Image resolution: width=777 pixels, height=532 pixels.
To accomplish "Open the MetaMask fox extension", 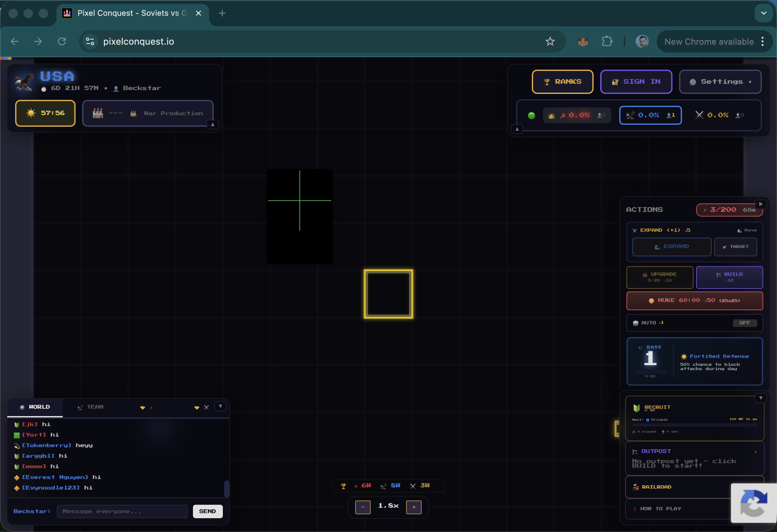I will pos(583,41).
